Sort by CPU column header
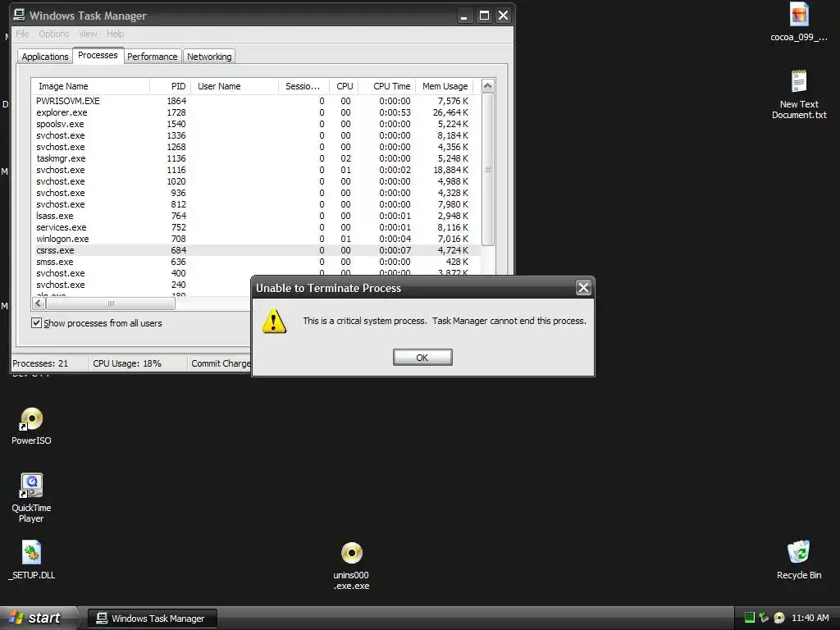This screenshot has width=840, height=630. (344, 86)
